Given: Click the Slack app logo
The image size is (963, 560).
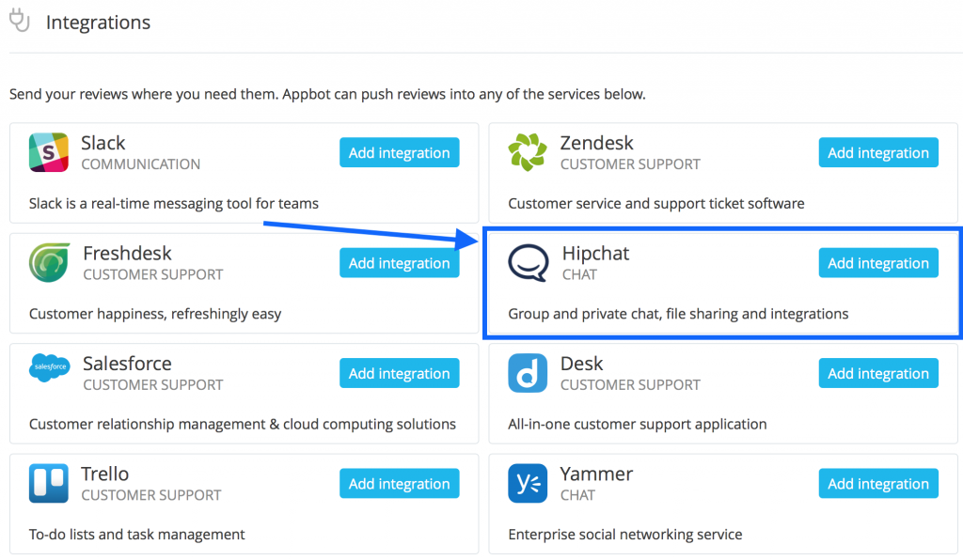Looking at the screenshot, I should [x=49, y=152].
